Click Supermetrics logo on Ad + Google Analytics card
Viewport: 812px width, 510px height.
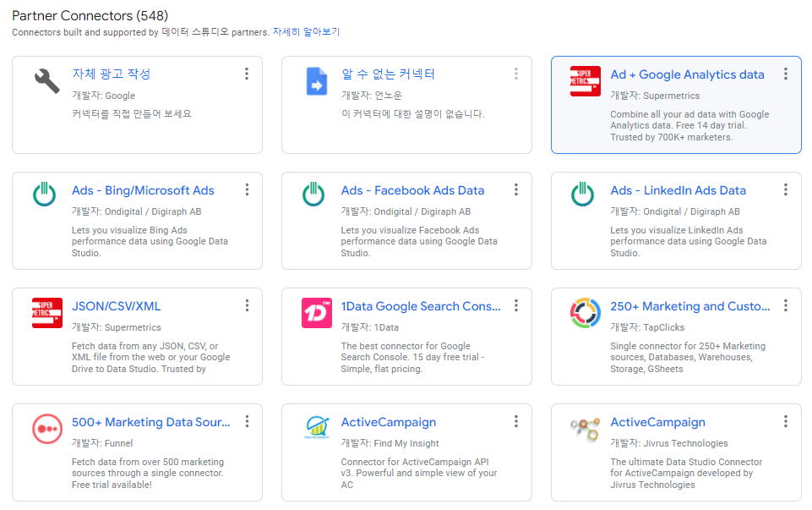click(x=586, y=81)
